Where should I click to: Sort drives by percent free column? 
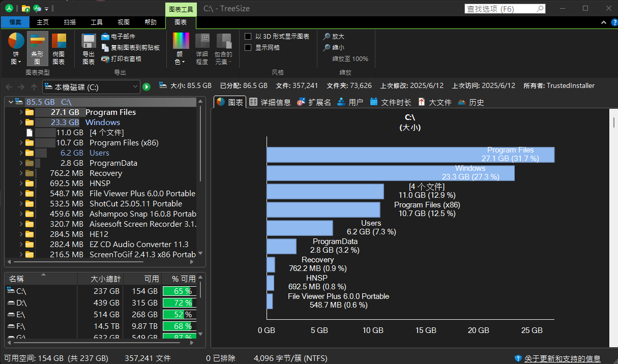click(x=180, y=279)
